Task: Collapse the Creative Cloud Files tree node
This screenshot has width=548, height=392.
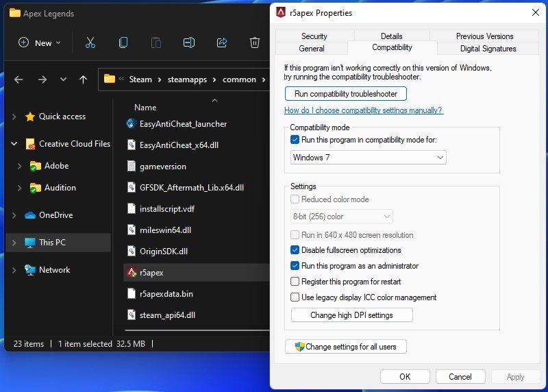Action: click(x=14, y=144)
